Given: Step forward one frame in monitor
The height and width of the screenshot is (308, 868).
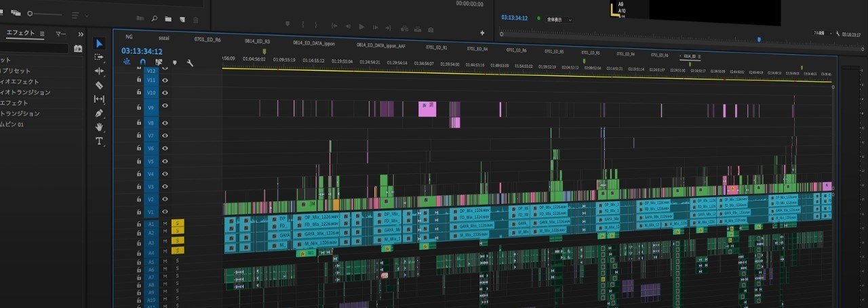Looking at the screenshot, I should (x=375, y=28).
